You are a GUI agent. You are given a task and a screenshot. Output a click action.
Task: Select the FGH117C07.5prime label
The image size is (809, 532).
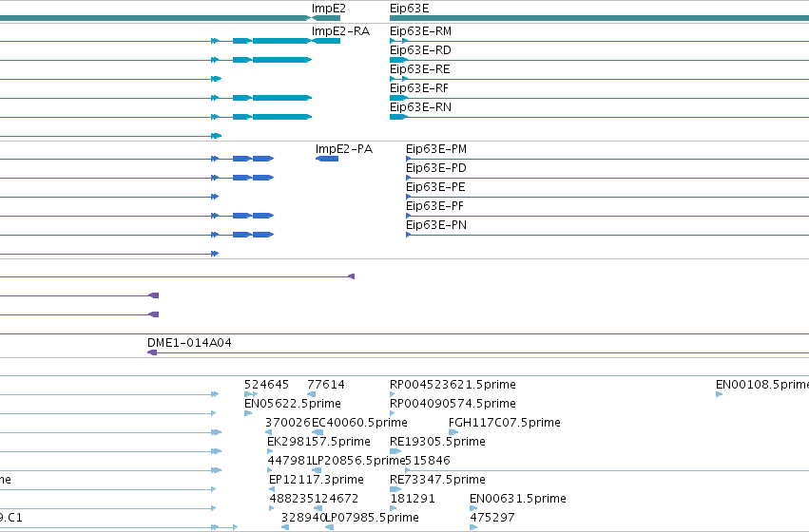505,423
